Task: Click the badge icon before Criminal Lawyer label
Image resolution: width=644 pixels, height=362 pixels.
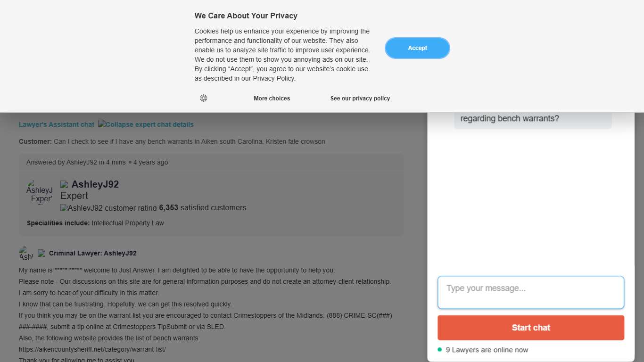Action: pos(41,253)
